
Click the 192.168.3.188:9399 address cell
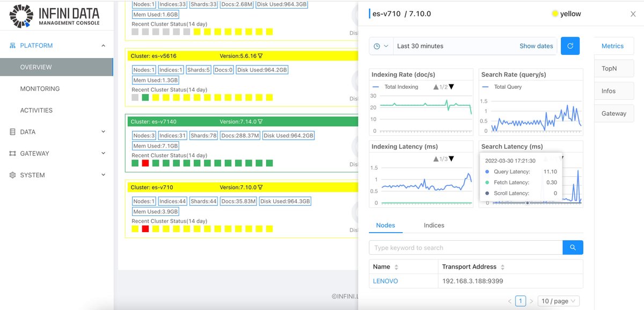(472, 281)
